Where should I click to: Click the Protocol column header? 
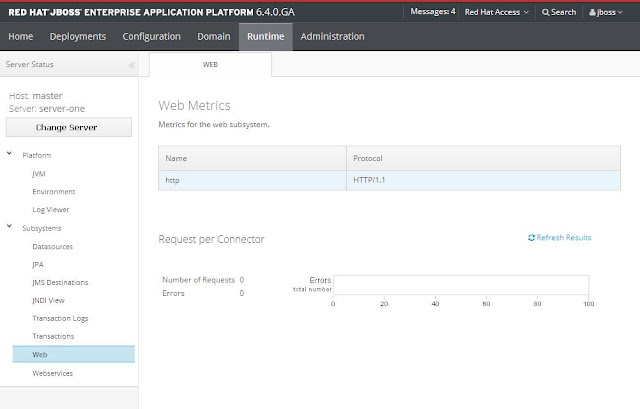(483, 158)
